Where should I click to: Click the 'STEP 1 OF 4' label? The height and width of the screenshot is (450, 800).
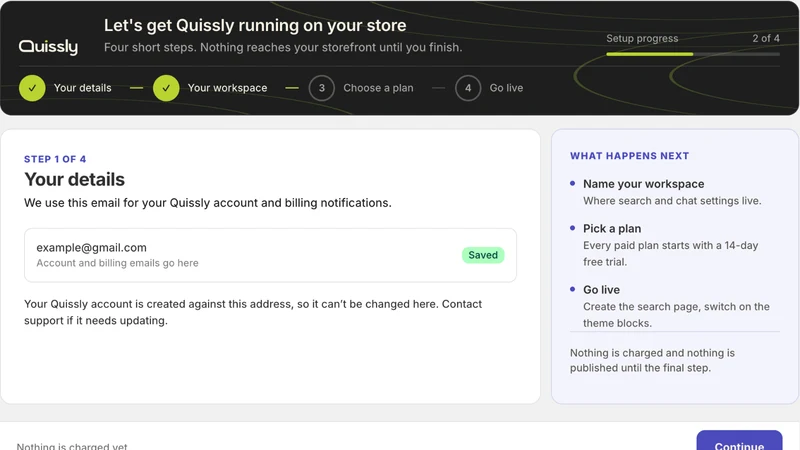(x=55, y=159)
